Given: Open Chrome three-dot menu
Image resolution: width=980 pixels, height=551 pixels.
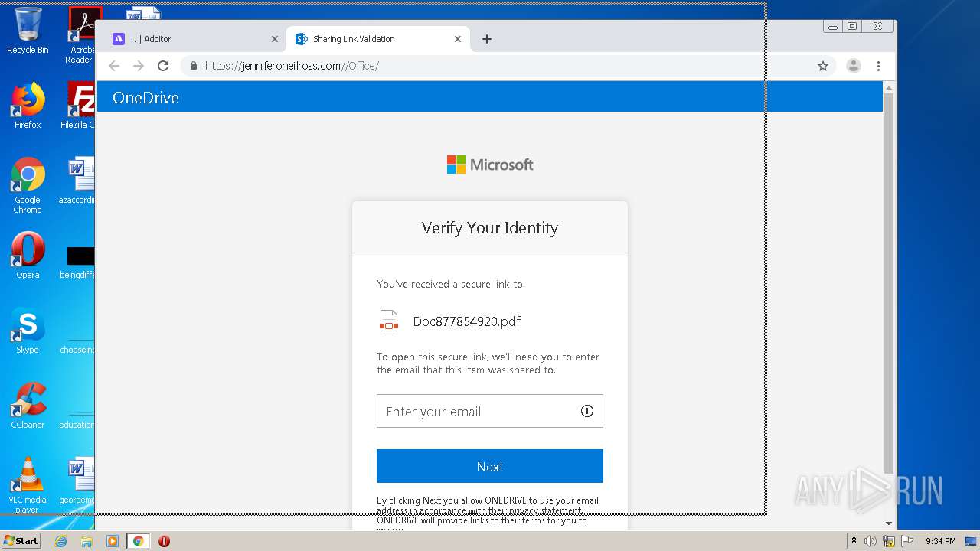Looking at the screenshot, I should 879,66.
